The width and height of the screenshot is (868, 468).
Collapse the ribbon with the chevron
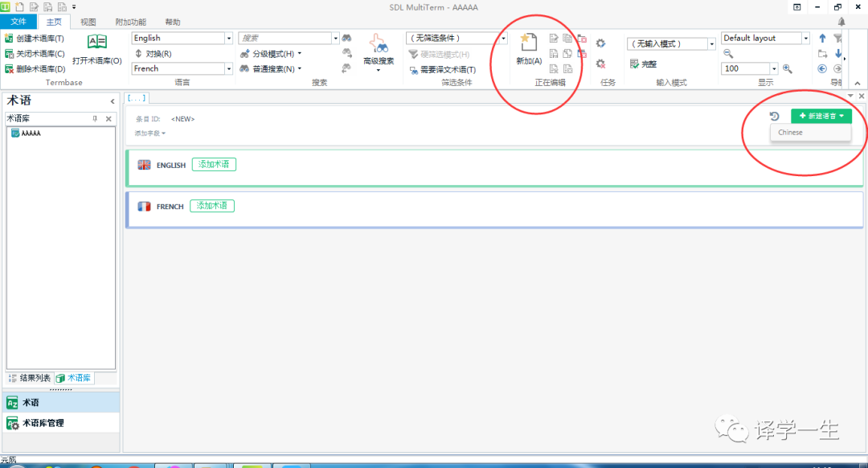click(858, 83)
